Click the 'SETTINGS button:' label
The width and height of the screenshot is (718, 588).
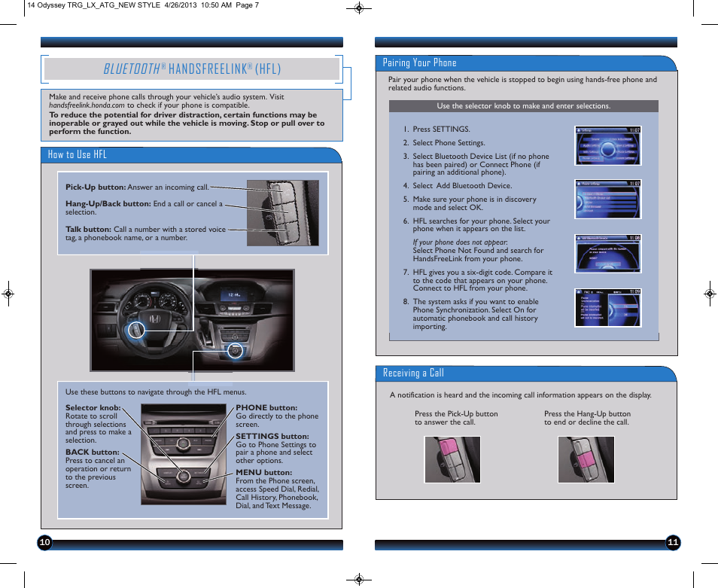tap(272, 436)
